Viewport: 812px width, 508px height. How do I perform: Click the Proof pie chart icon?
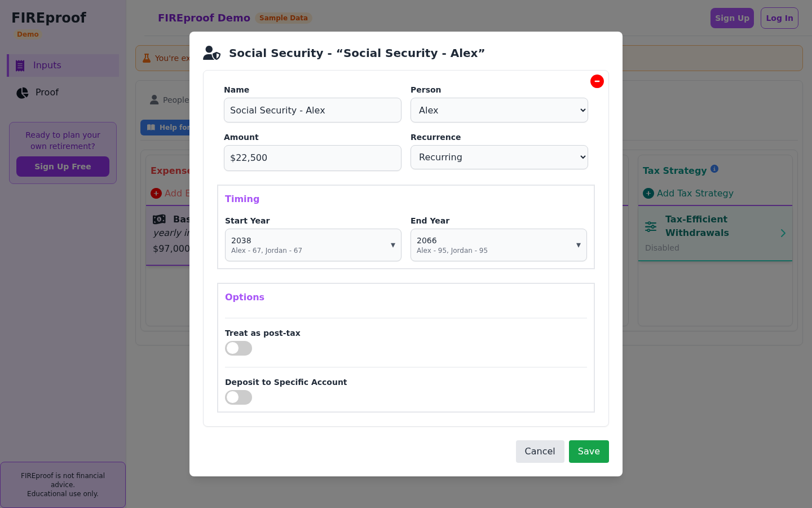coord(23,93)
